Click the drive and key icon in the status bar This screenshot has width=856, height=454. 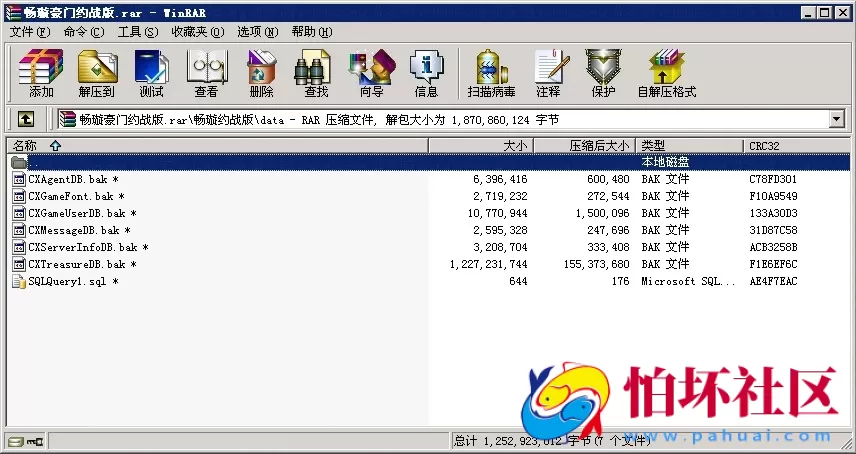click(26, 440)
